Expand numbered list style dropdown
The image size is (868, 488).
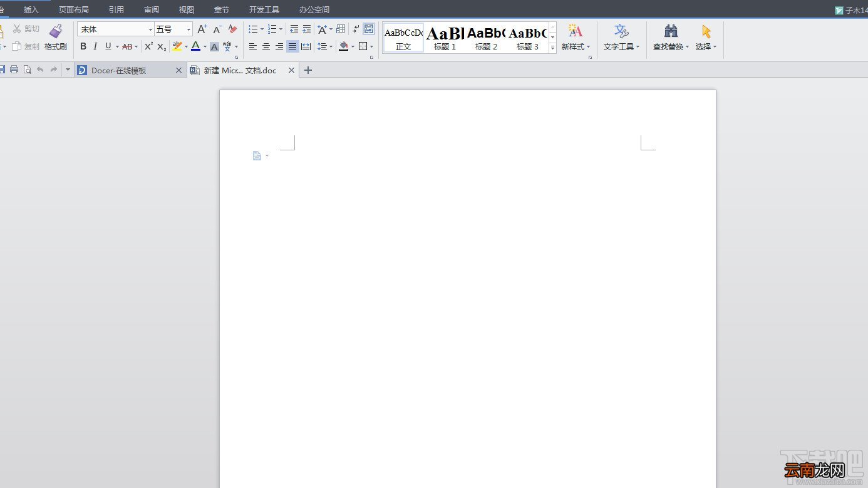tap(281, 29)
